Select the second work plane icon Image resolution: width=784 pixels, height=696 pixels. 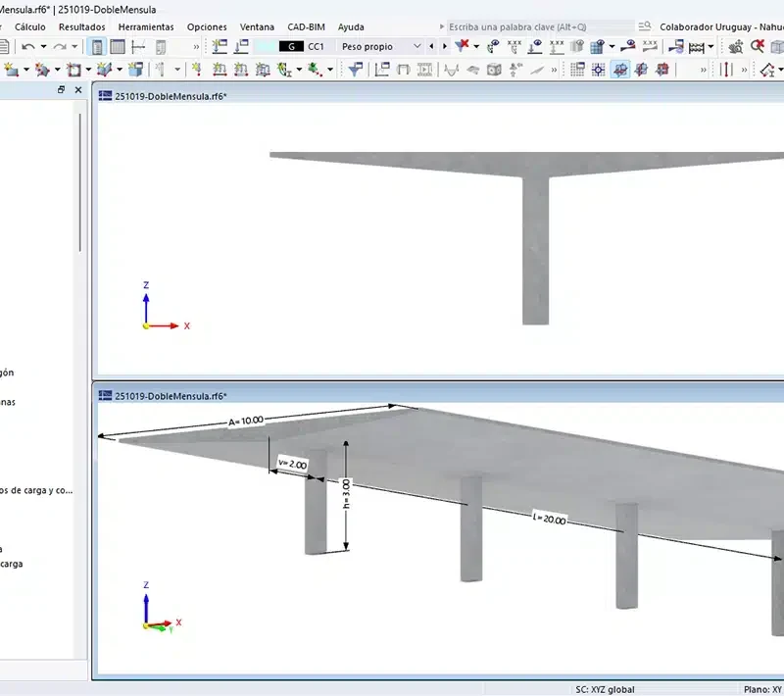coord(641,70)
